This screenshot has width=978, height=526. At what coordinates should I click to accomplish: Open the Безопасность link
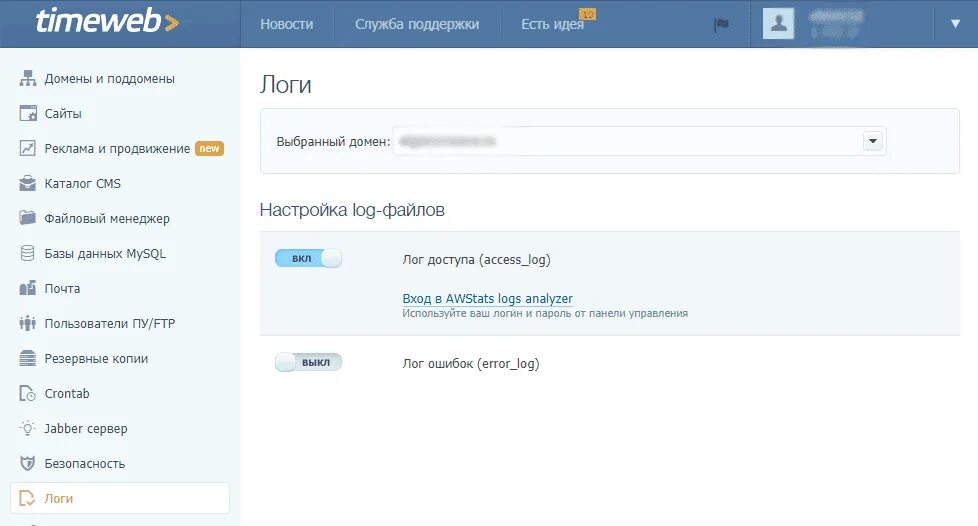pyautogui.click(x=85, y=463)
